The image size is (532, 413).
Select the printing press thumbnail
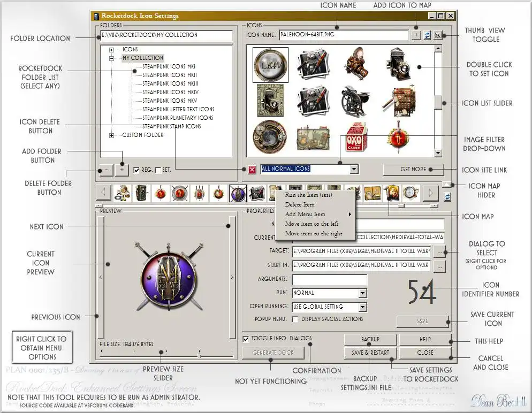point(355,101)
